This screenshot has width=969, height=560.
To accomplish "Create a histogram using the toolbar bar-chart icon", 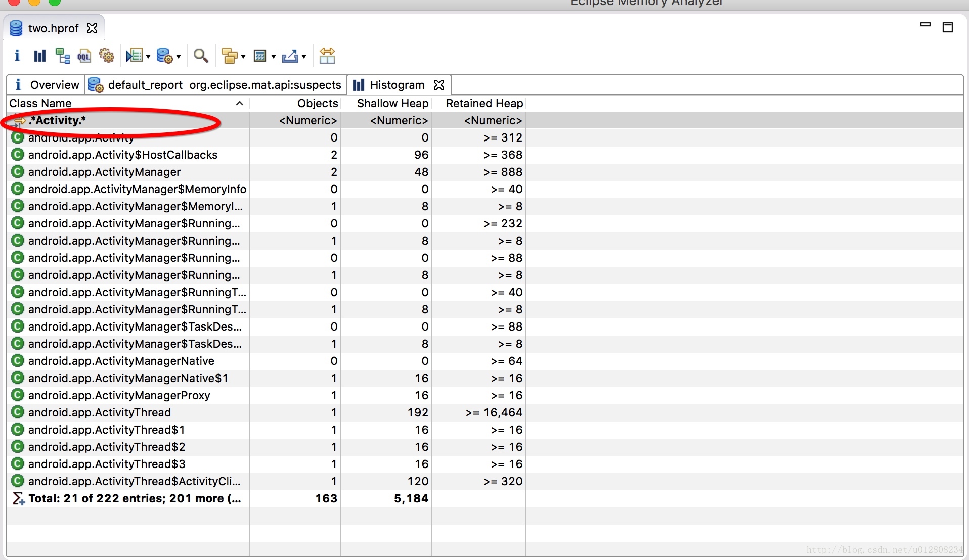I will pyautogui.click(x=39, y=56).
